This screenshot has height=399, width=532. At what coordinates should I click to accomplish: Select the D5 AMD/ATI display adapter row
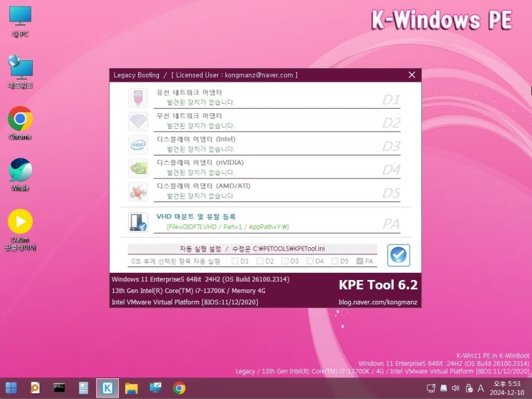277,191
